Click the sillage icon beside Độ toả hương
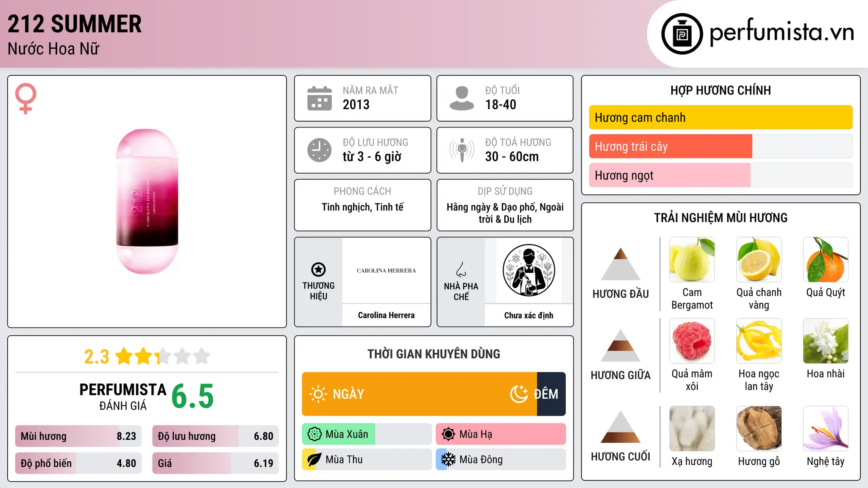This screenshot has height=488, width=868. pos(462,150)
